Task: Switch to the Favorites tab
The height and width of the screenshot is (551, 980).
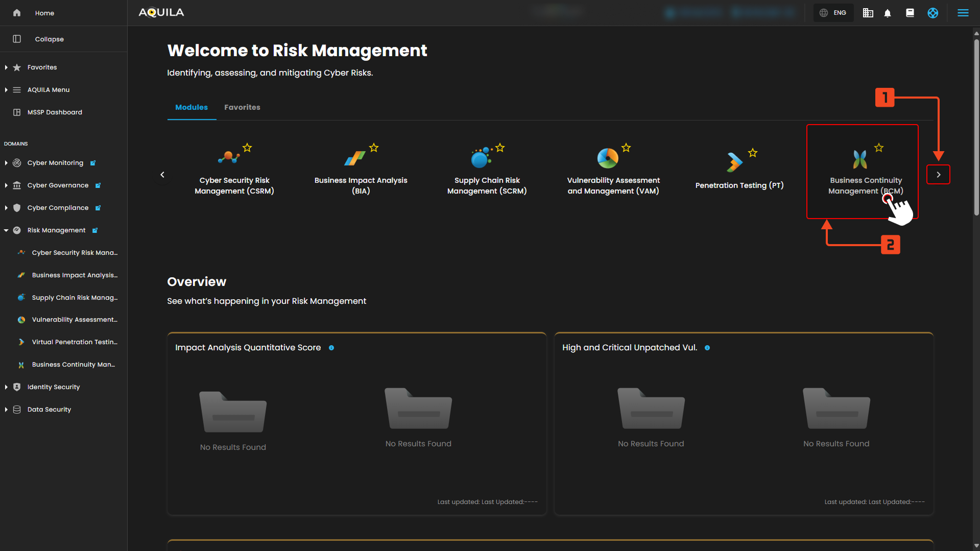Action: coord(242,107)
